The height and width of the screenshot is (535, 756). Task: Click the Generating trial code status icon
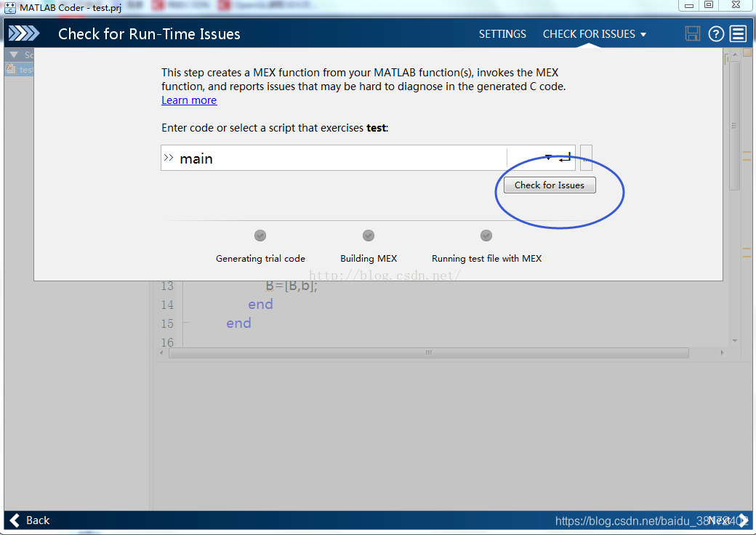[x=260, y=236]
